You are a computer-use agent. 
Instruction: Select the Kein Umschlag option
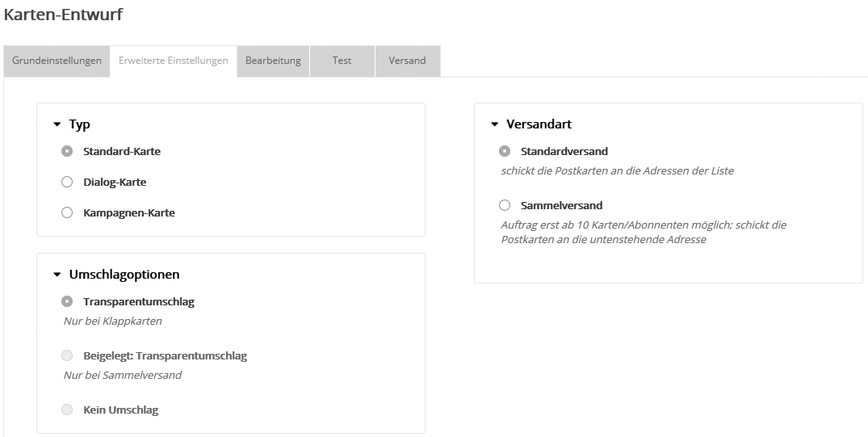(x=67, y=410)
